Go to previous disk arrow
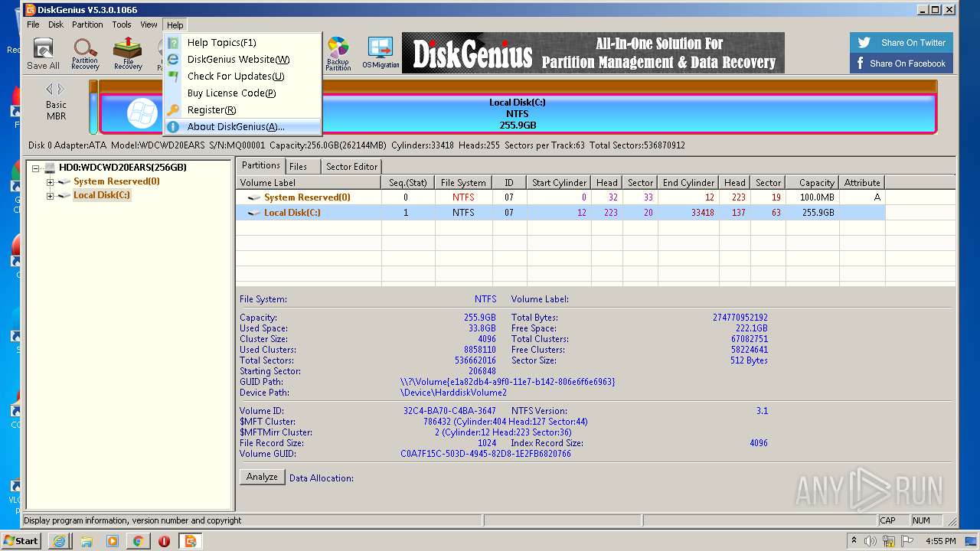Image resolution: width=980 pixels, height=551 pixels. coord(50,90)
